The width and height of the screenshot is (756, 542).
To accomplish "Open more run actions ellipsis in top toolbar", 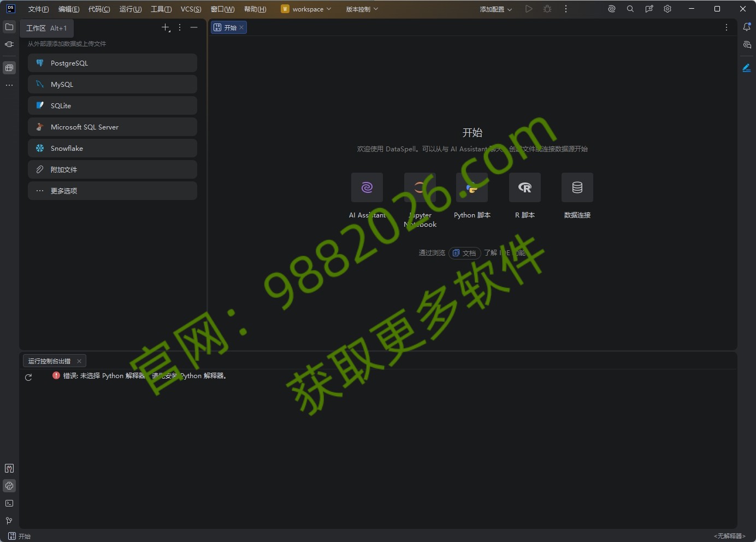I will pyautogui.click(x=566, y=9).
